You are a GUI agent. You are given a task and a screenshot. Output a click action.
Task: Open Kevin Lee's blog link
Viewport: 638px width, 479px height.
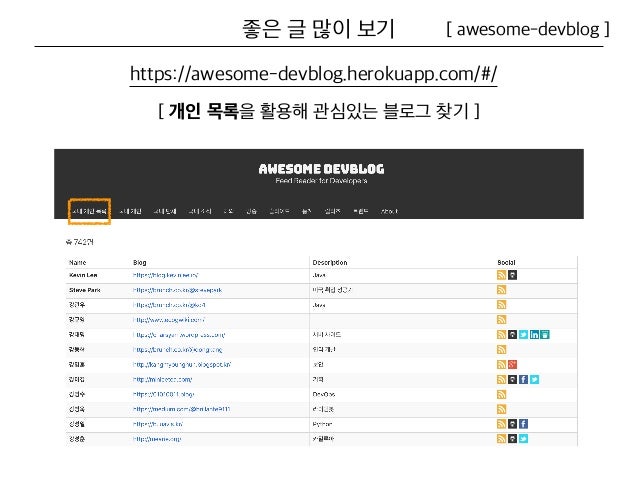(166, 275)
